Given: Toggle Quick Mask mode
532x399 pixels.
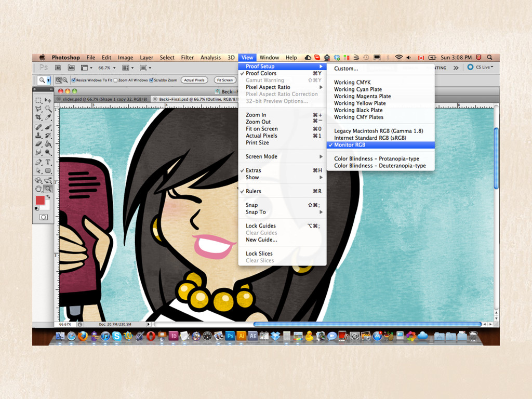Looking at the screenshot, I should 44,217.
